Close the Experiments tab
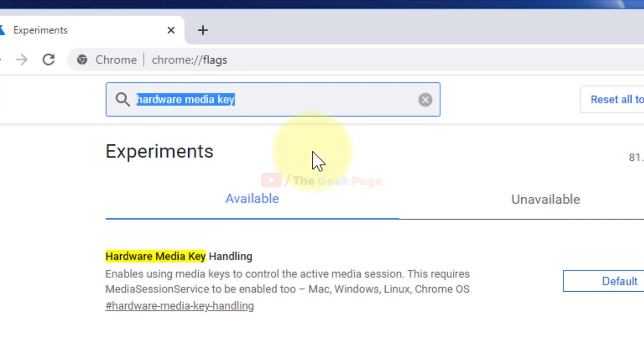644x362 pixels. [171, 31]
